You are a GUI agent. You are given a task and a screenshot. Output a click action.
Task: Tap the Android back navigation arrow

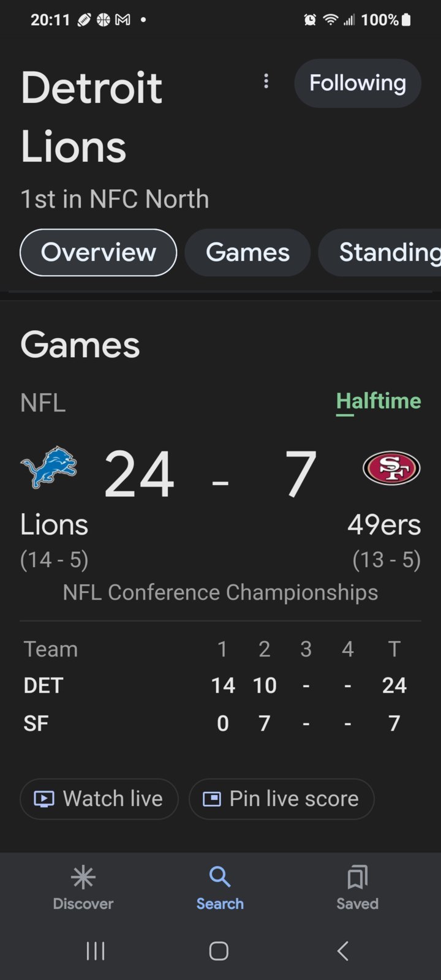tap(343, 951)
